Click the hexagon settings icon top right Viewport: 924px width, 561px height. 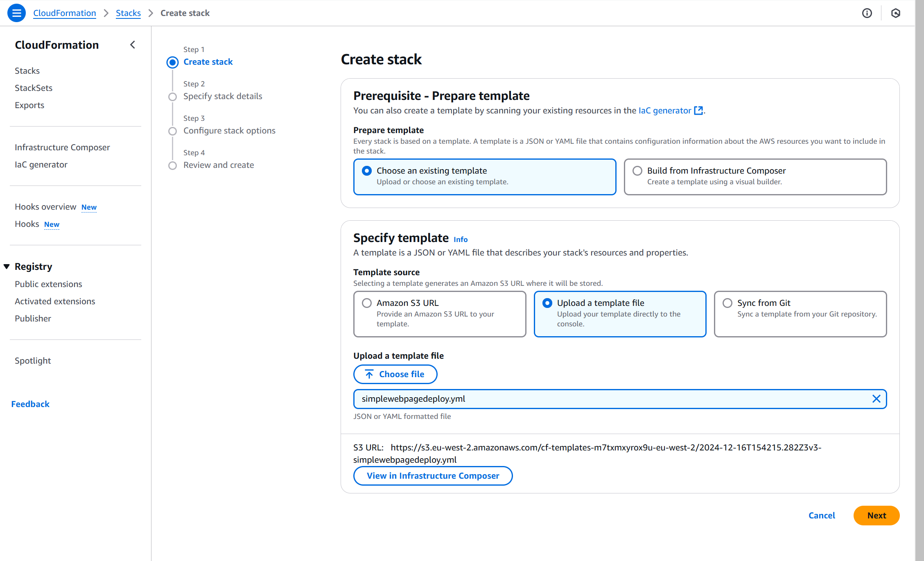click(895, 13)
